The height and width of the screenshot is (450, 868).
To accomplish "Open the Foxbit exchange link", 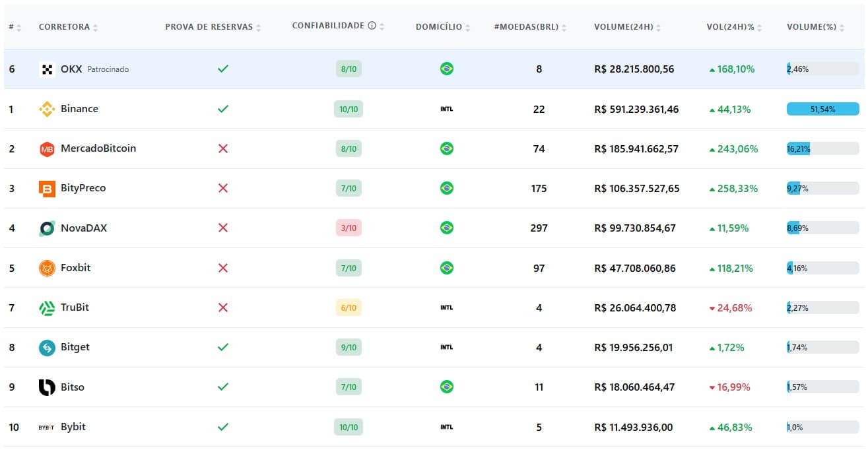I will coord(76,268).
